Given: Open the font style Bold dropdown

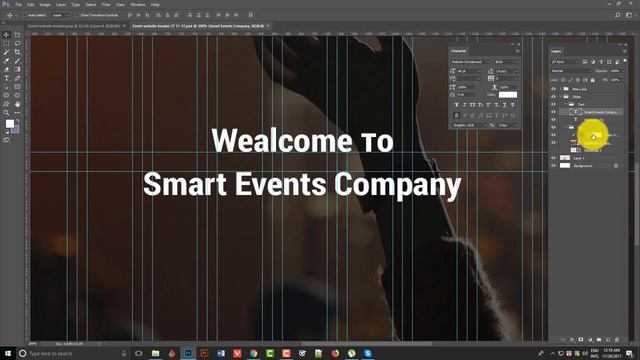Looking at the screenshot, I should tap(506, 62).
